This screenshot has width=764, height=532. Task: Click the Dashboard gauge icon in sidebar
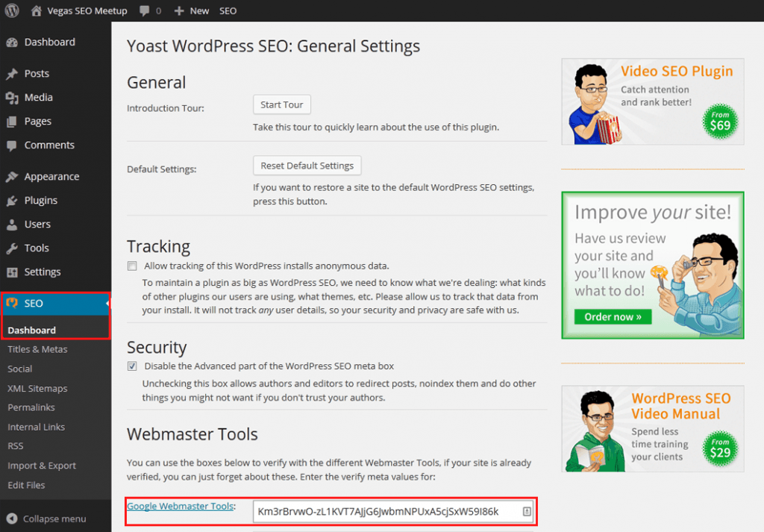point(12,43)
